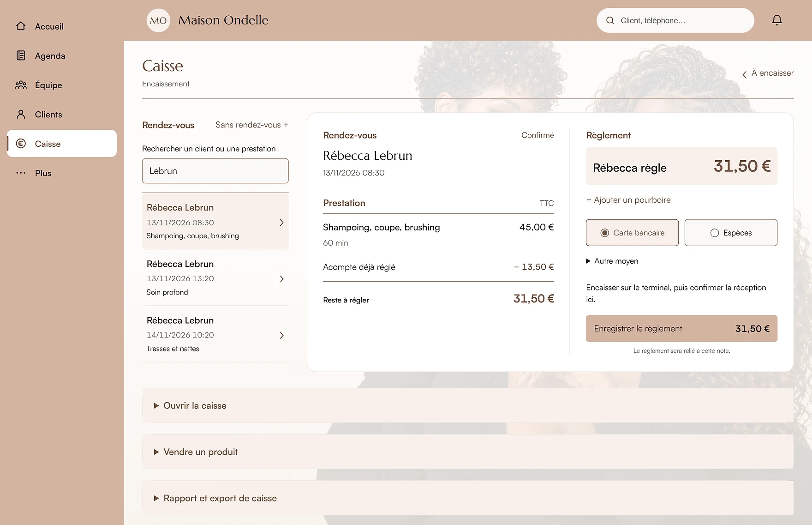Click the Caisse euro icon
This screenshot has height=525, width=812.
[x=21, y=144]
